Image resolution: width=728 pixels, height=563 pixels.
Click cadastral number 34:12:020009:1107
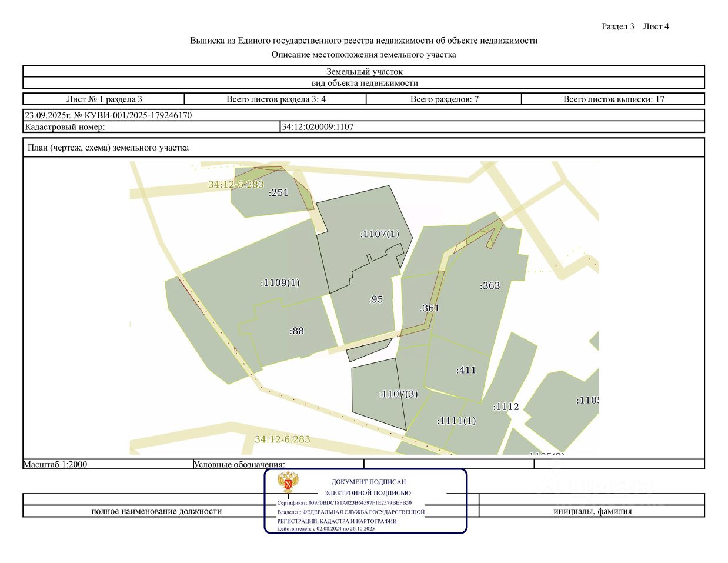318,126
